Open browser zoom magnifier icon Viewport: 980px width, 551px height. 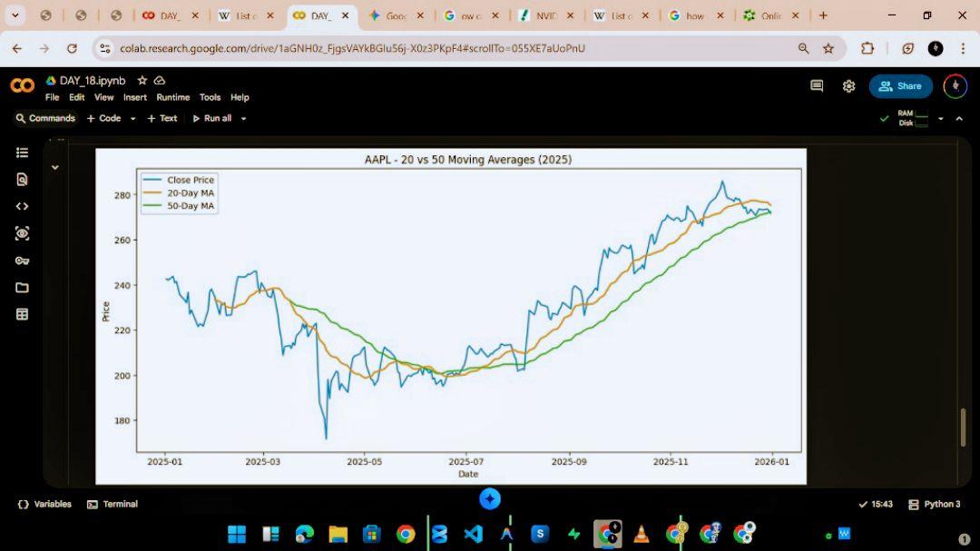(x=803, y=48)
